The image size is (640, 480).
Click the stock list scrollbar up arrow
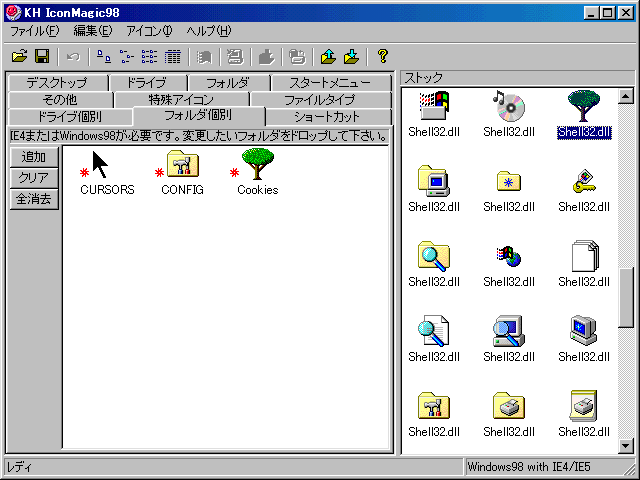click(x=626, y=97)
